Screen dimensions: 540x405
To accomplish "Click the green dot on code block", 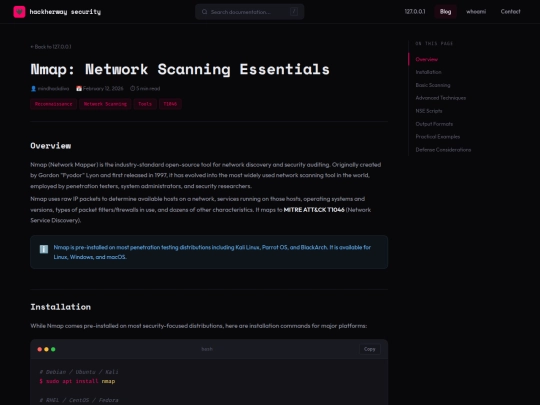I will pyautogui.click(x=53, y=349).
